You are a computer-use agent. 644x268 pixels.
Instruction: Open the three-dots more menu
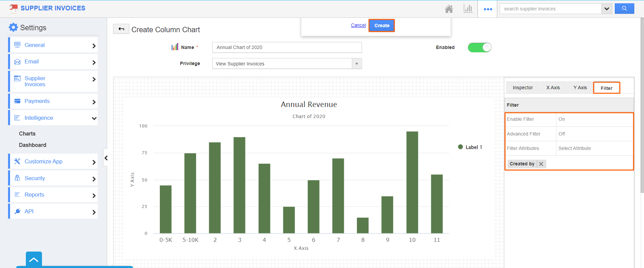(488, 9)
